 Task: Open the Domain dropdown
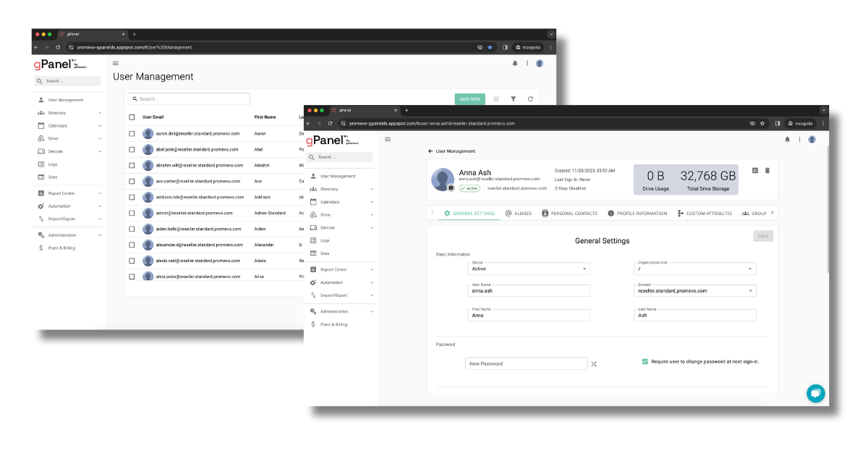click(x=694, y=290)
